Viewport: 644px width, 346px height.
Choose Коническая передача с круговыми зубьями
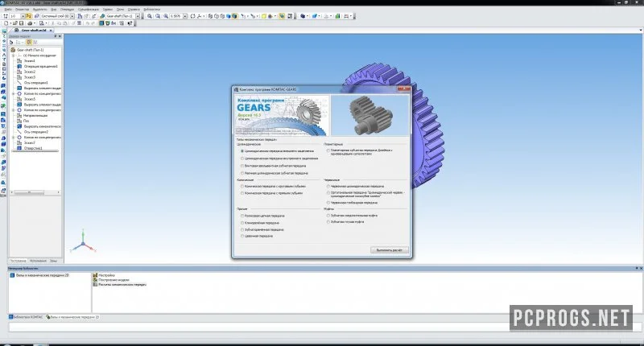coord(242,187)
